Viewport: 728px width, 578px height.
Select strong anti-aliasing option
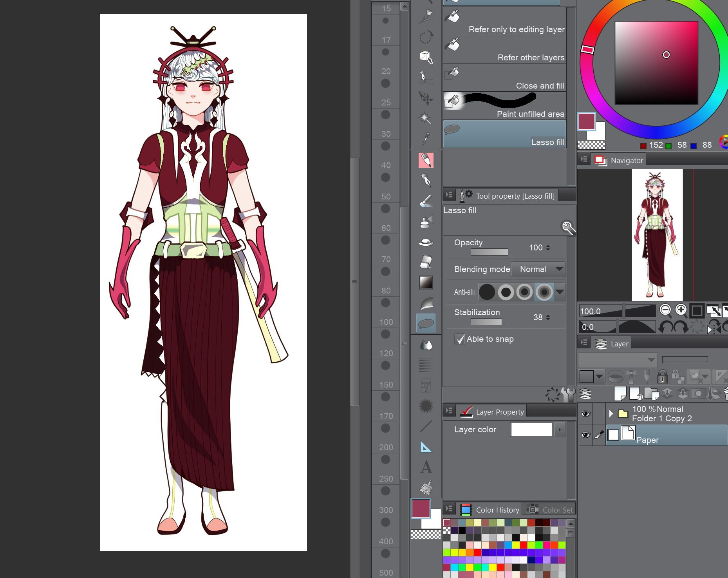(544, 292)
